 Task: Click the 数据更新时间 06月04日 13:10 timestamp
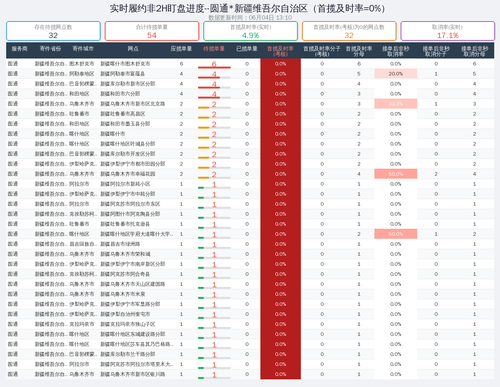250,17
